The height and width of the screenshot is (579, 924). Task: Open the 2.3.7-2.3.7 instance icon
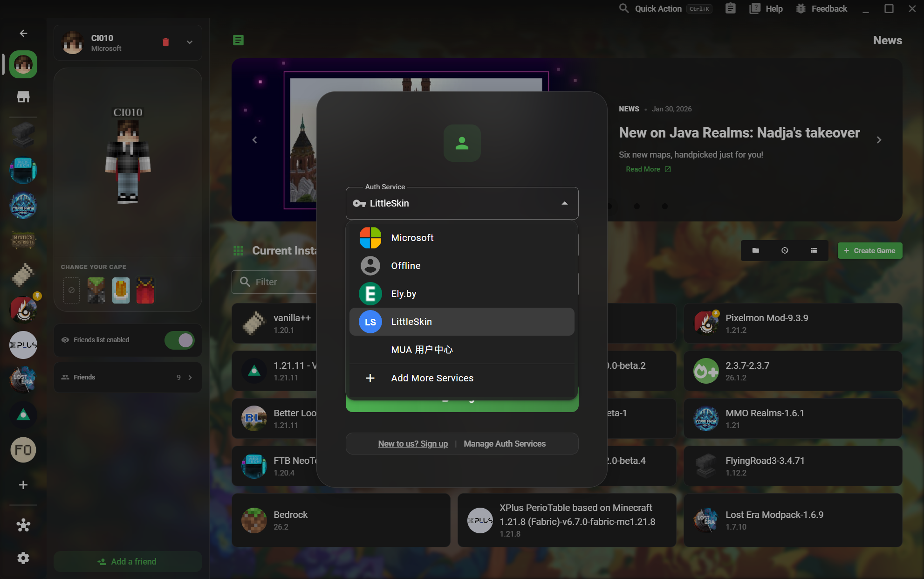tap(706, 371)
